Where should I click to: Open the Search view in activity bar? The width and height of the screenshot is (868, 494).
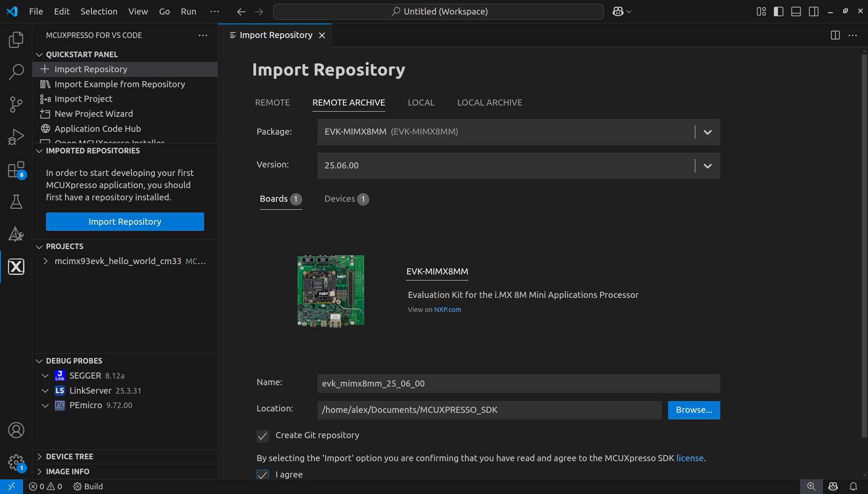[16, 72]
